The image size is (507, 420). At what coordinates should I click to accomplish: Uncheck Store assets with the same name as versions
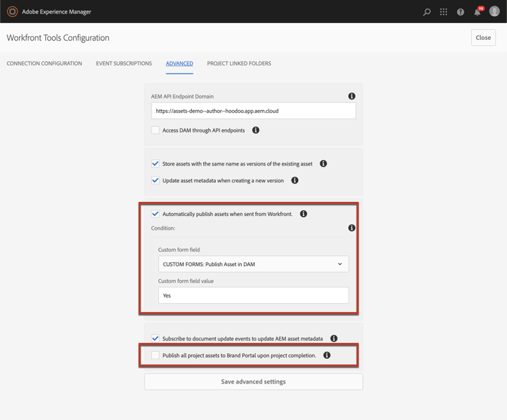[x=155, y=163]
